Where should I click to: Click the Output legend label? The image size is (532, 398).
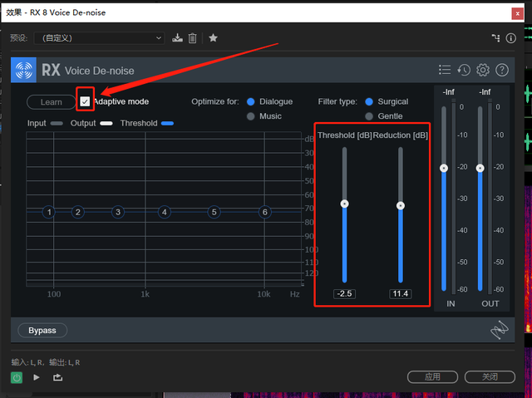click(83, 123)
